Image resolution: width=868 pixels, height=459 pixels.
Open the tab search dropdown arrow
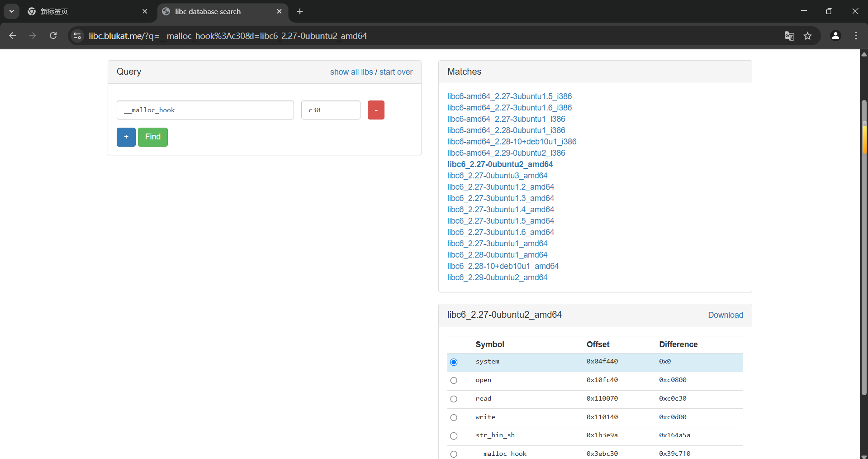point(11,11)
